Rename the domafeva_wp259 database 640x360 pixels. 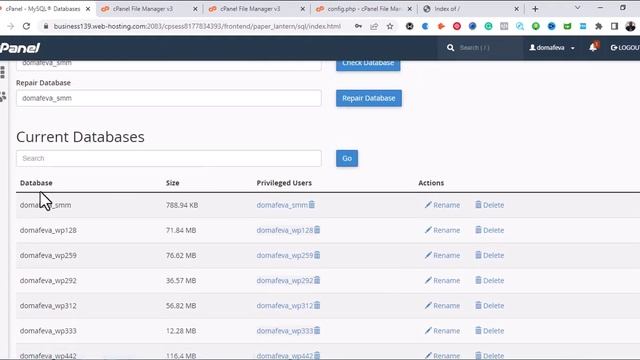tap(442, 255)
